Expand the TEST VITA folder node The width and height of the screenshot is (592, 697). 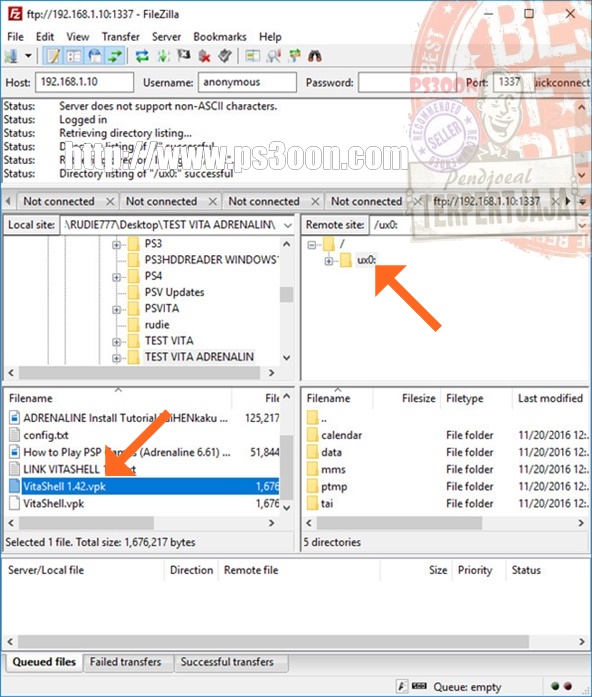[x=116, y=341]
